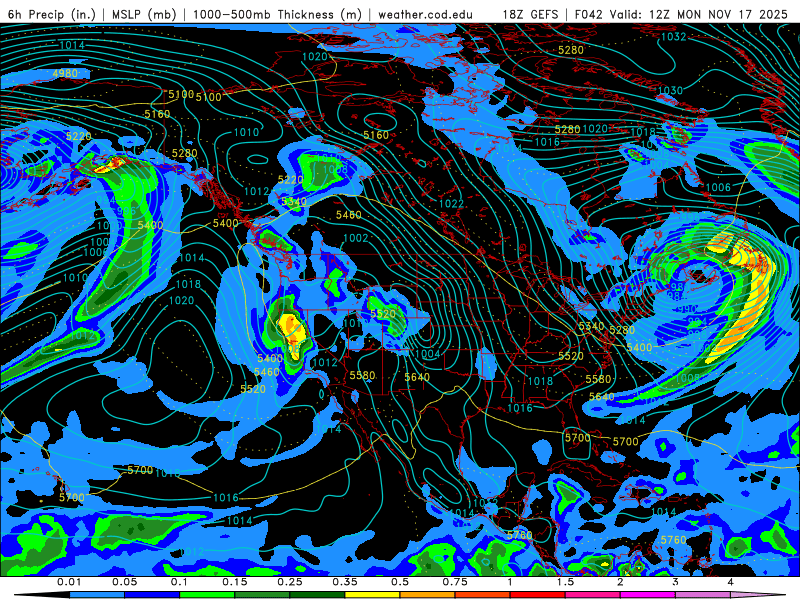Click the '1000-500mb Thickness (m)' header label
Image resolution: width=800 pixels, height=600 pixels.
277,14
